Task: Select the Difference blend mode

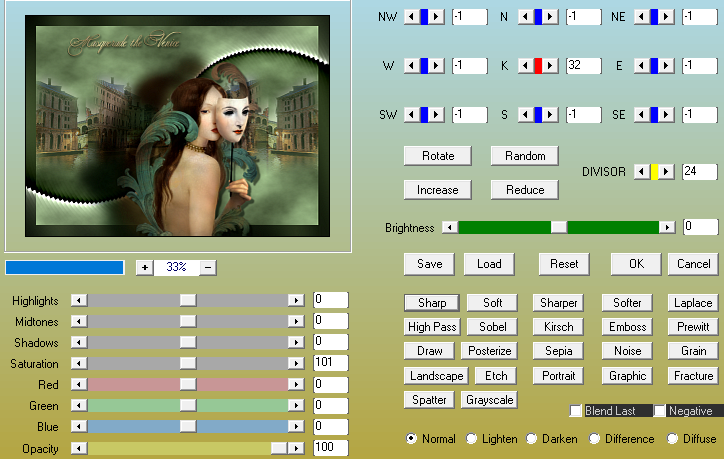Action: [x=594, y=438]
